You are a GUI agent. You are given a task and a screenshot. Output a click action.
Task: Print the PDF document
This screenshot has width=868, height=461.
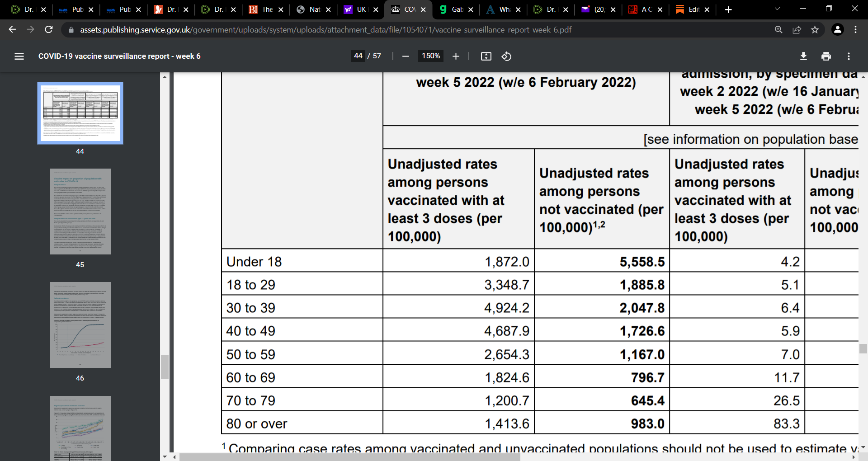tap(826, 56)
